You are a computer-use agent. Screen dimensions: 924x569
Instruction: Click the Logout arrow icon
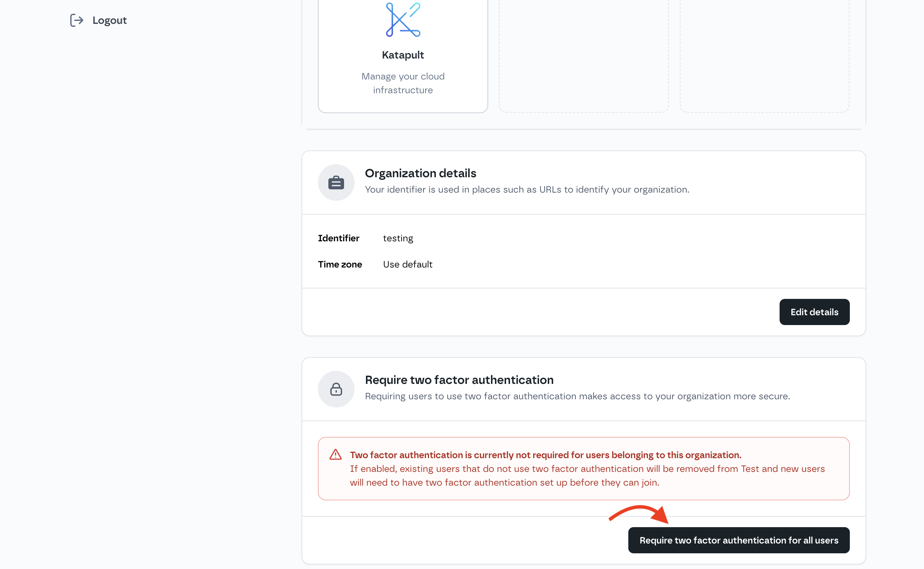(77, 20)
